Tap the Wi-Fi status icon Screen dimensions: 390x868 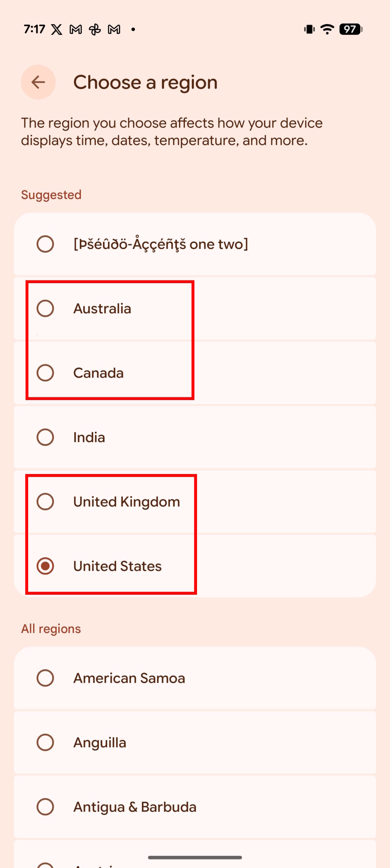click(327, 29)
